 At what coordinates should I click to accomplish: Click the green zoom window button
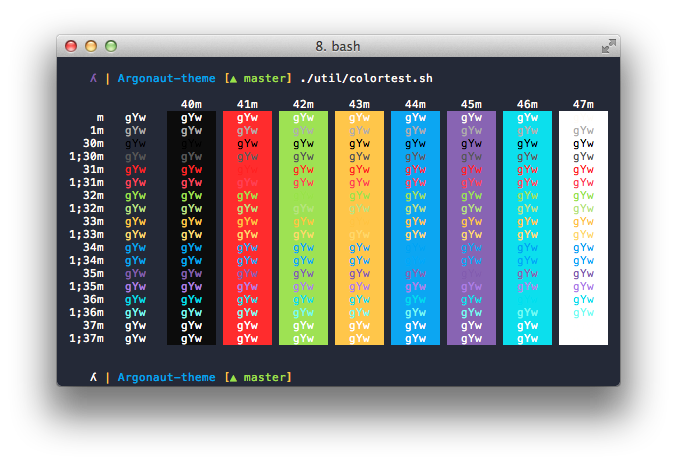pyautogui.click(x=111, y=46)
